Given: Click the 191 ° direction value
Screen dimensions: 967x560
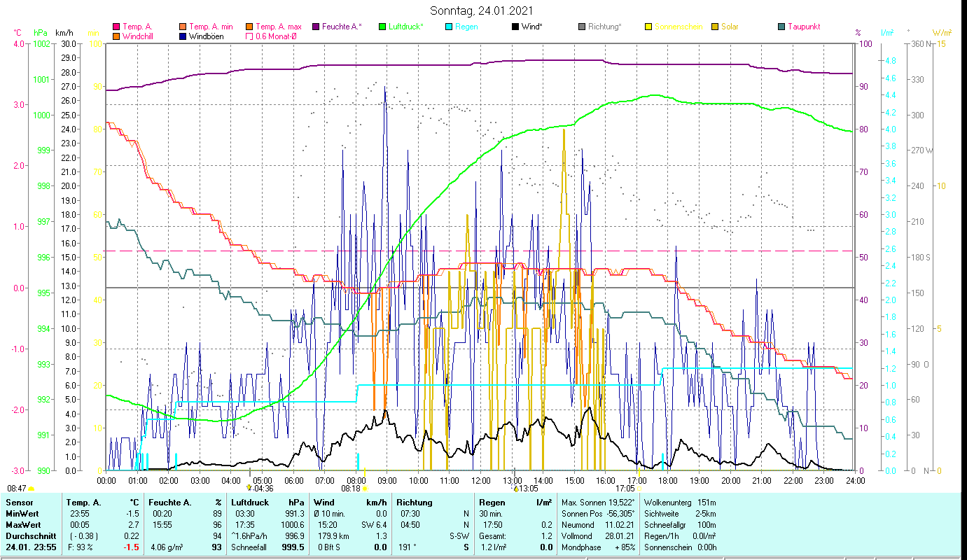Looking at the screenshot, I should pos(408,547).
